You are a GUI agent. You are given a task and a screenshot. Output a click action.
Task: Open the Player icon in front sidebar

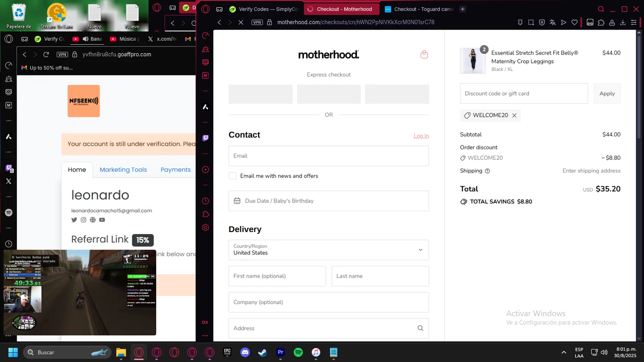click(206, 169)
